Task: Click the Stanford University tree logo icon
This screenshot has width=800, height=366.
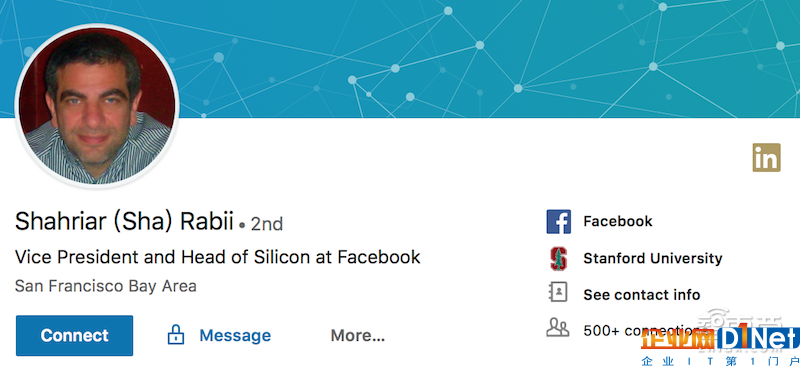Action: (559, 258)
